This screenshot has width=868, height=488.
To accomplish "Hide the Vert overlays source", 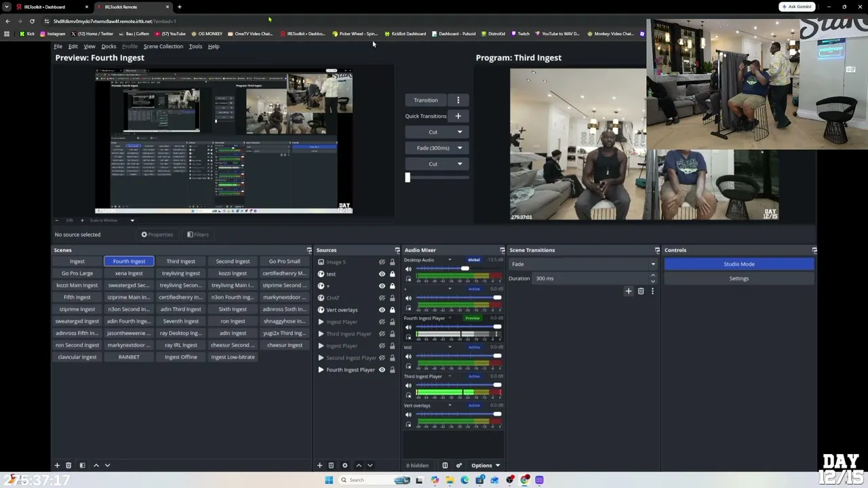I will pyautogui.click(x=382, y=310).
